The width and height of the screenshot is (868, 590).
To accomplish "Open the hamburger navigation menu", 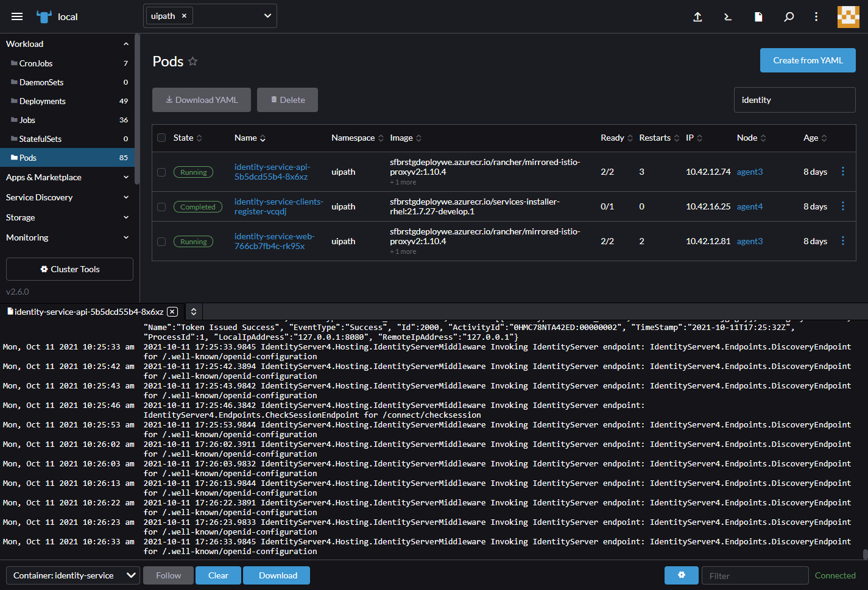I will tap(17, 16).
